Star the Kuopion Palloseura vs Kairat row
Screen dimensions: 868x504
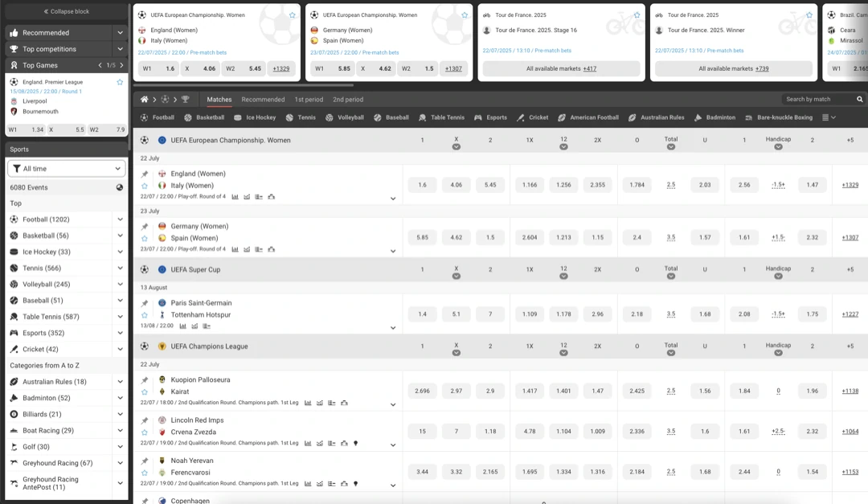(145, 392)
